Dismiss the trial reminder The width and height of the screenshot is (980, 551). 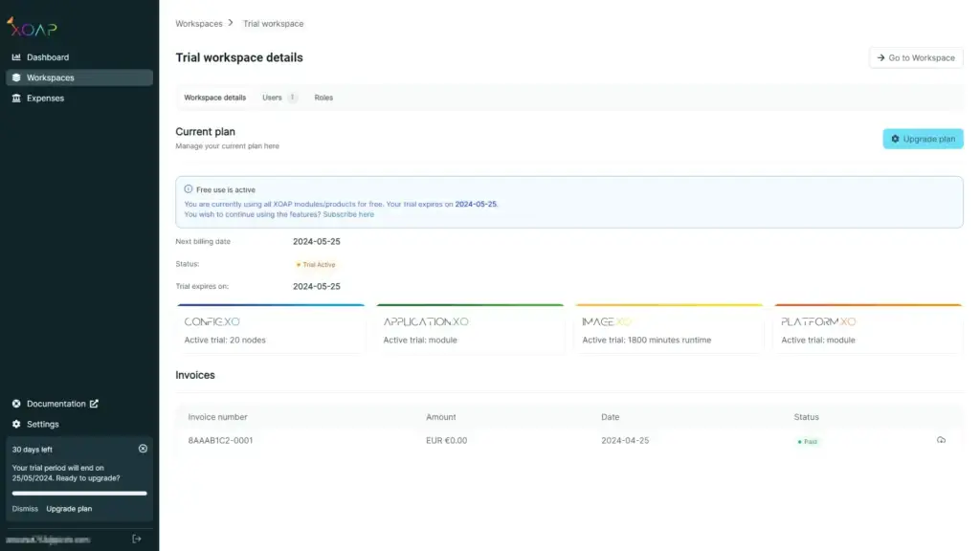pos(25,509)
